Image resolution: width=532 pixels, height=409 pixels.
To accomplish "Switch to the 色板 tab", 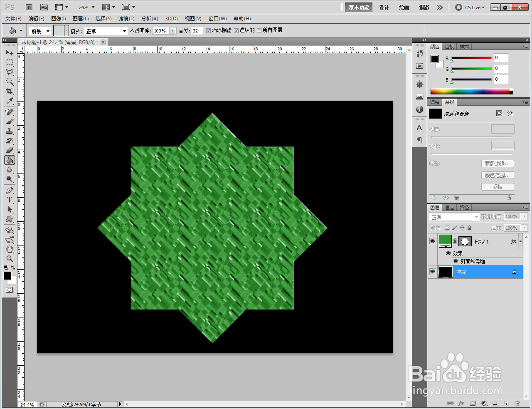I will [449, 47].
